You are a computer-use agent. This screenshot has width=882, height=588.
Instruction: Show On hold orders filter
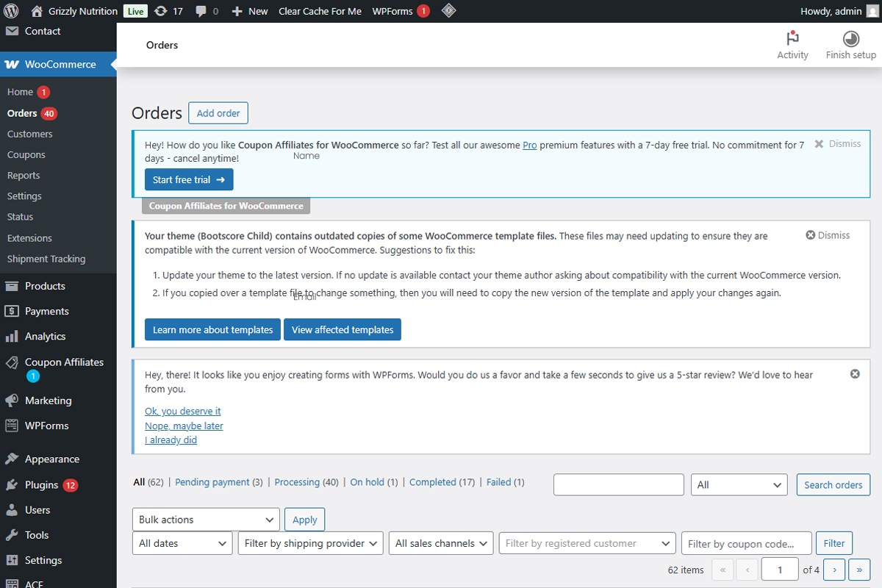(x=374, y=482)
